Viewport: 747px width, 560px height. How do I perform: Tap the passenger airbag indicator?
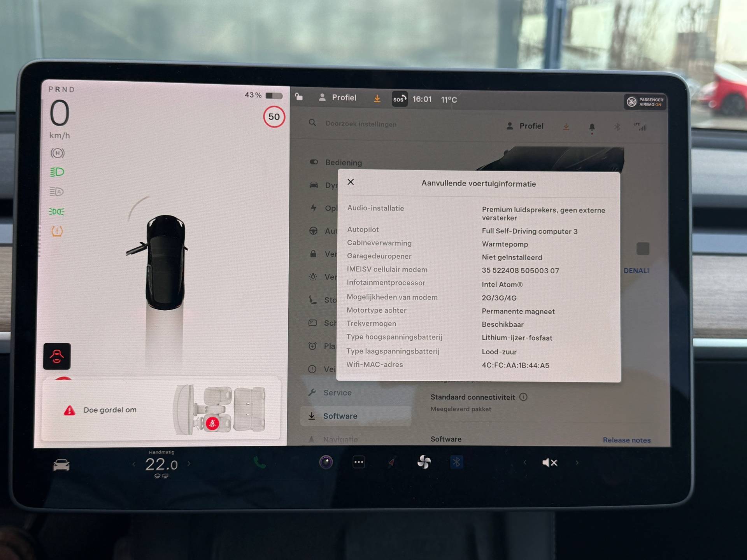coord(645,102)
